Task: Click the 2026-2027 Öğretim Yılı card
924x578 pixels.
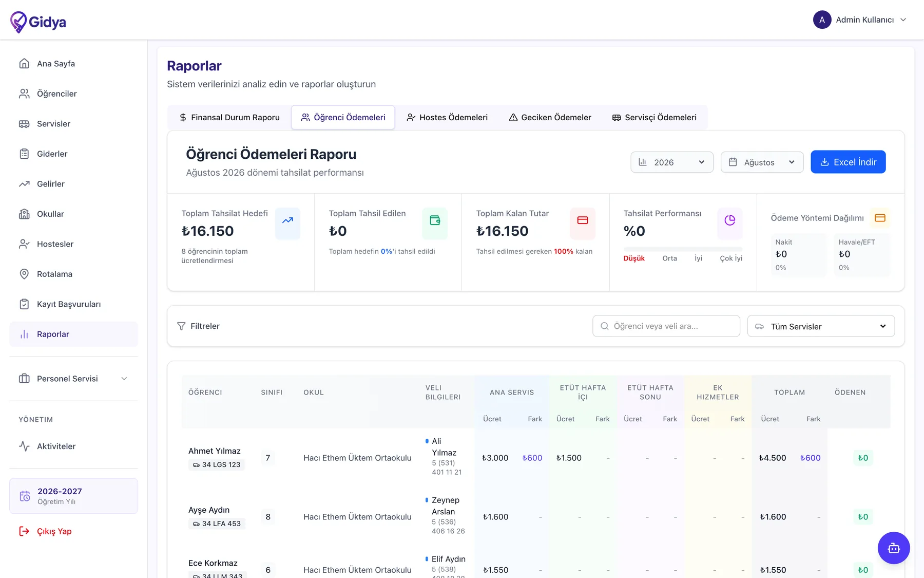Action: click(73, 496)
